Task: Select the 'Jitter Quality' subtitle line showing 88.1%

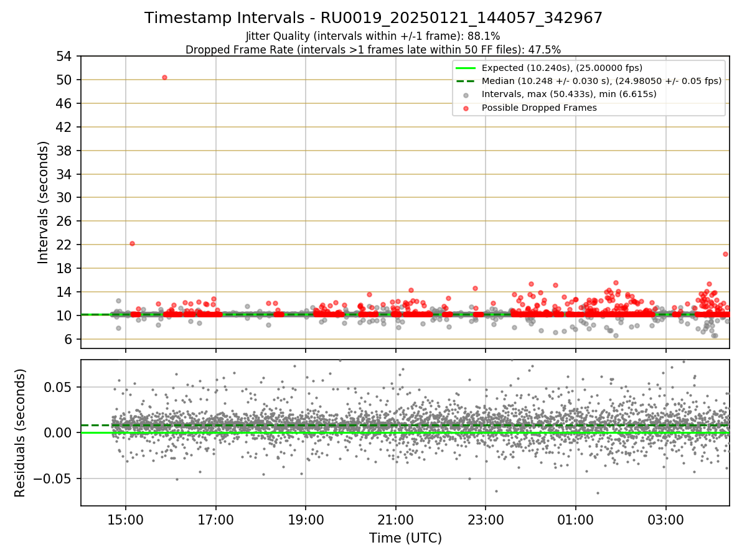Action: (x=373, y=36)
